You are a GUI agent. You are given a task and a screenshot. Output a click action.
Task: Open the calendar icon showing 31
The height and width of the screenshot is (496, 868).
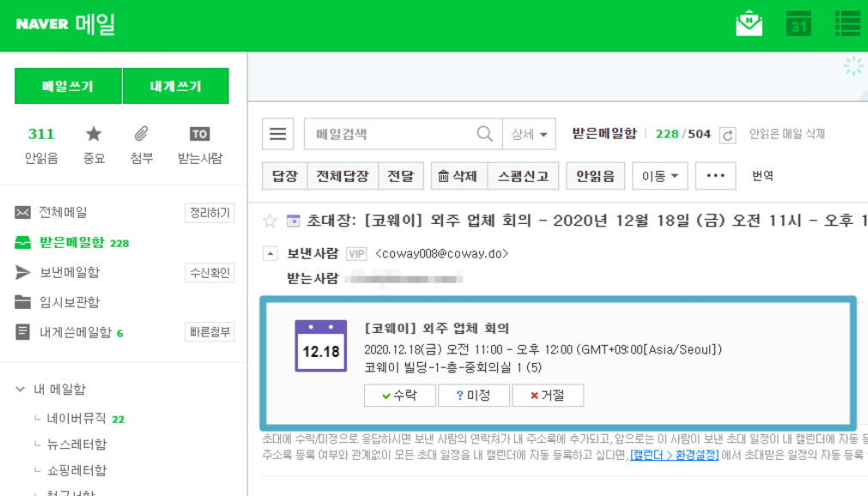798,24
